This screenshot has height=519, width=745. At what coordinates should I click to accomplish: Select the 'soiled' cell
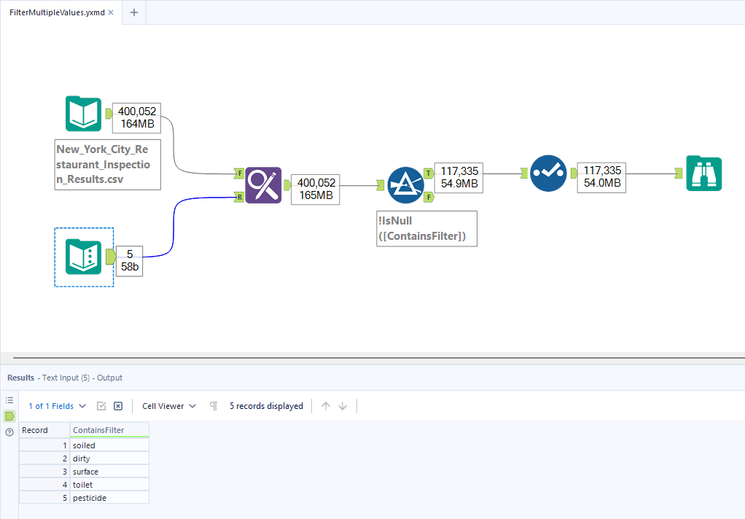coord(109,445)
